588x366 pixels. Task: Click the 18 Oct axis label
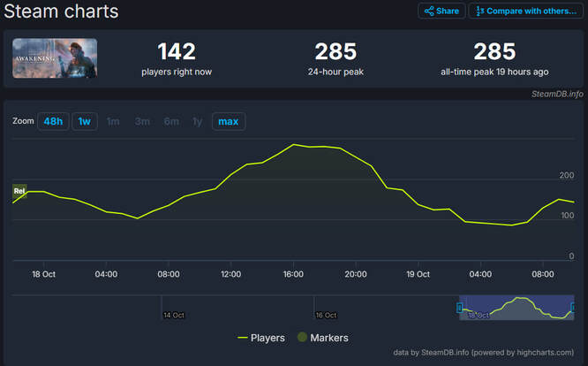[43, 274]
